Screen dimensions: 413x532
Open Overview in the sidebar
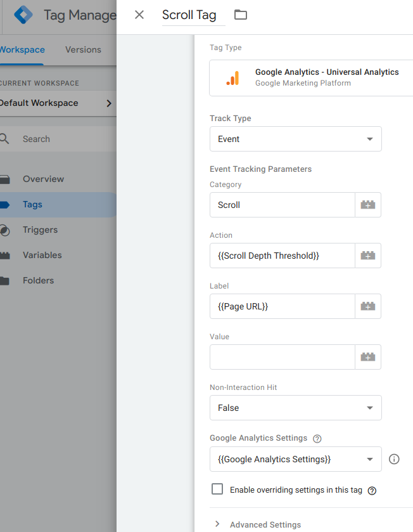tap(43, 179)
